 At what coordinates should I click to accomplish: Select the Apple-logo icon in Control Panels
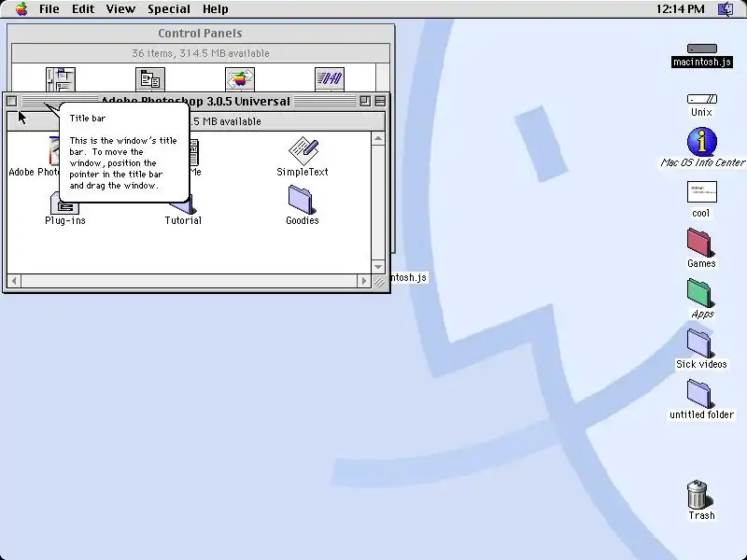240,79
